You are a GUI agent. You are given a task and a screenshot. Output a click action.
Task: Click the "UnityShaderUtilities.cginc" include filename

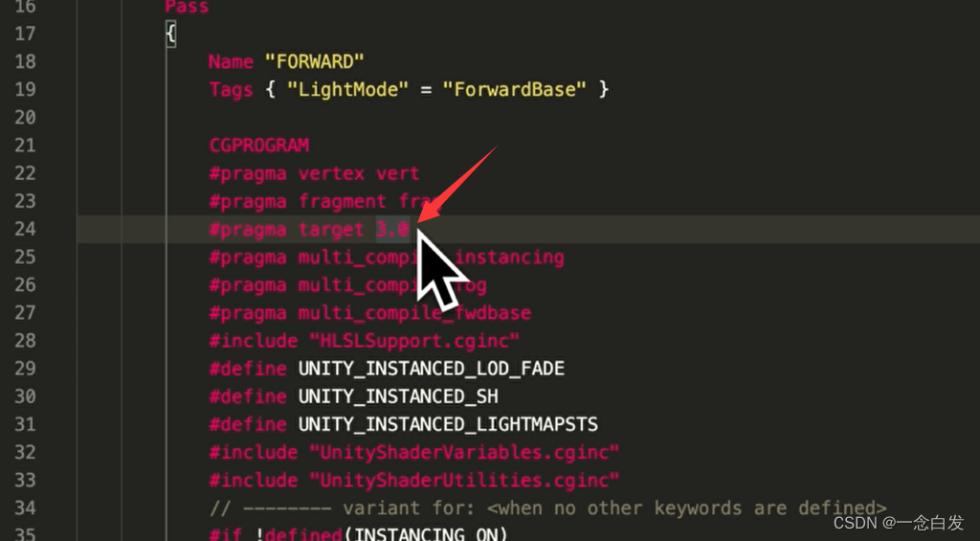(464, 481)
